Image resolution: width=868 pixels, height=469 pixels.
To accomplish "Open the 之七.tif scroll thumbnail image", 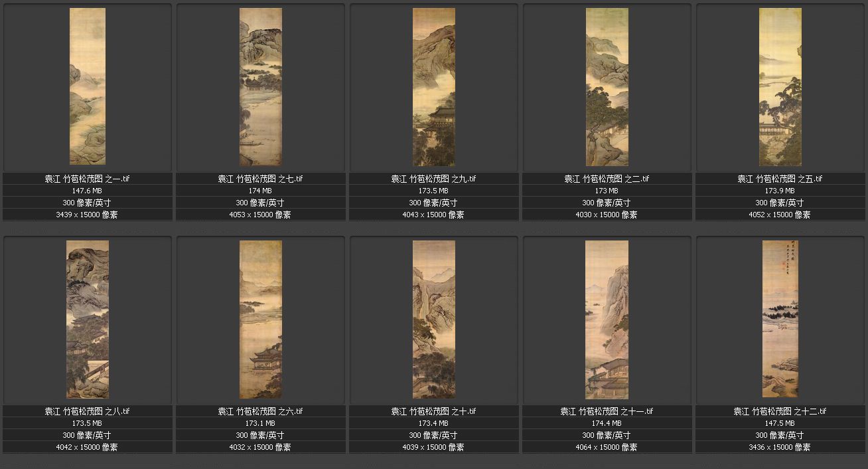I will click(x=260, y=86).
